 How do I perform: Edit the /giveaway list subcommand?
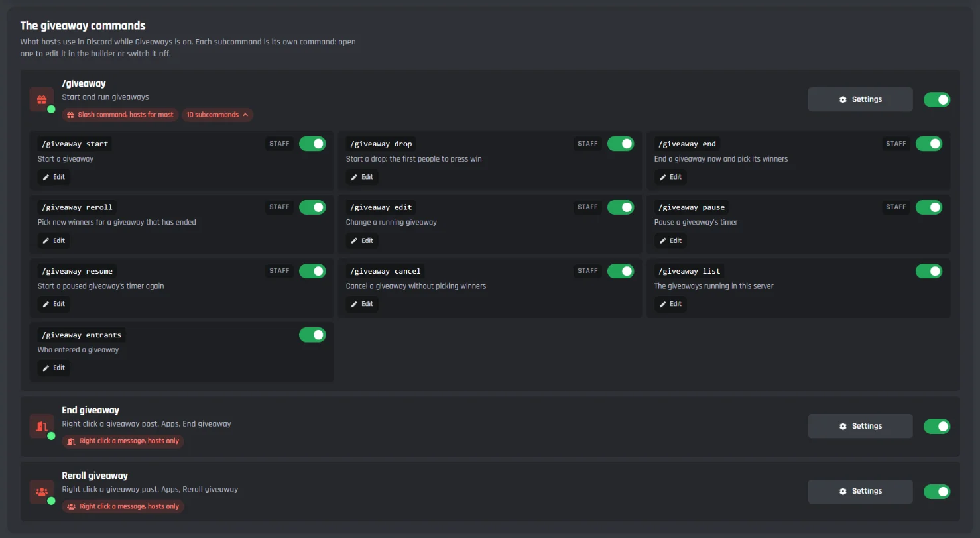670,304
